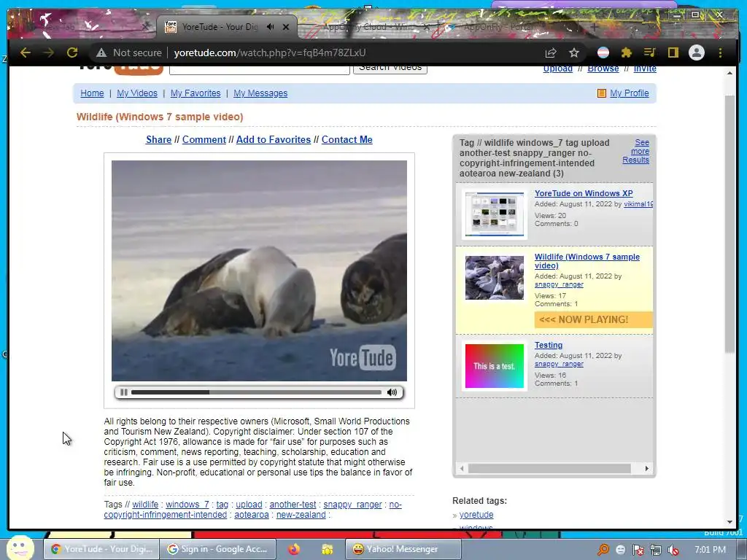
Task: Open the tray magnifier icon
Action: [603, 550]
